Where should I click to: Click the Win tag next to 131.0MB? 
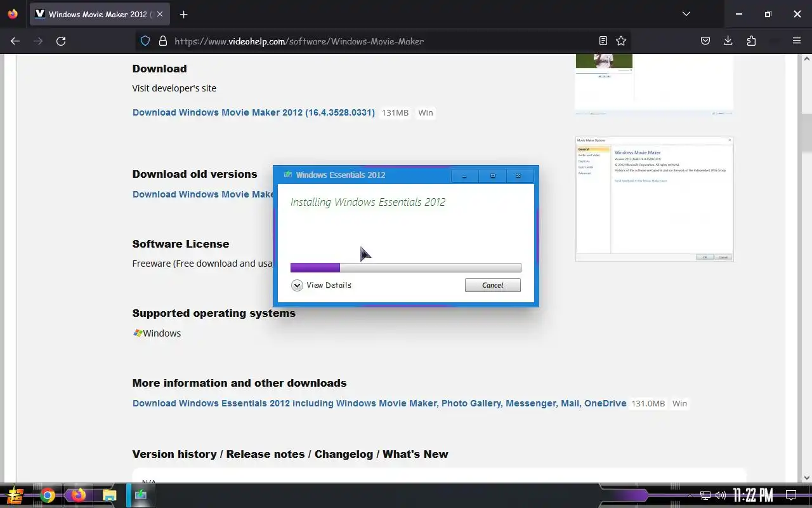point(679,403)
